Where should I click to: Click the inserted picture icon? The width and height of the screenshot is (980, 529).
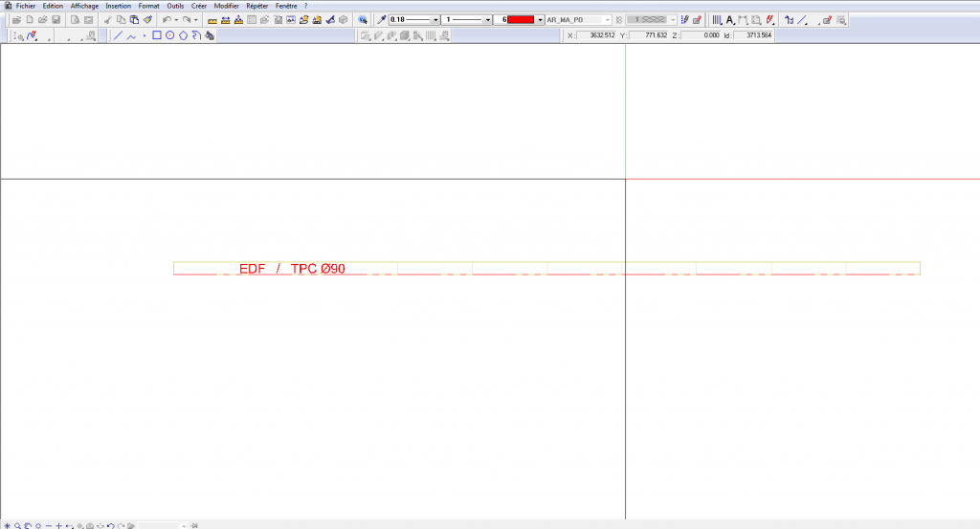(291, 19)
